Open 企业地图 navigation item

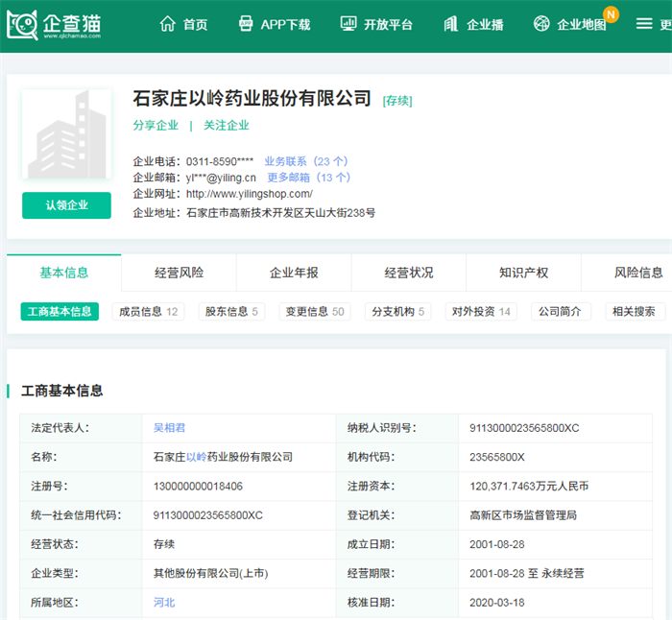point(581,25)
